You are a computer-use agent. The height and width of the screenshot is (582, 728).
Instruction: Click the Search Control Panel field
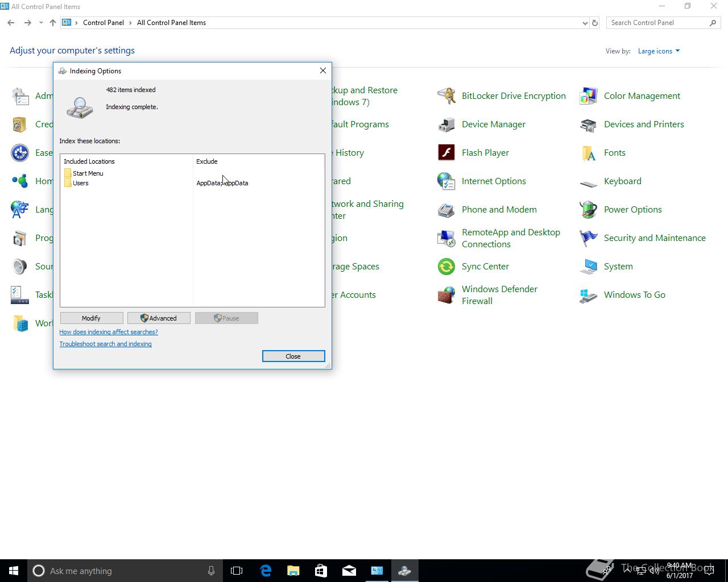(663, 23)
